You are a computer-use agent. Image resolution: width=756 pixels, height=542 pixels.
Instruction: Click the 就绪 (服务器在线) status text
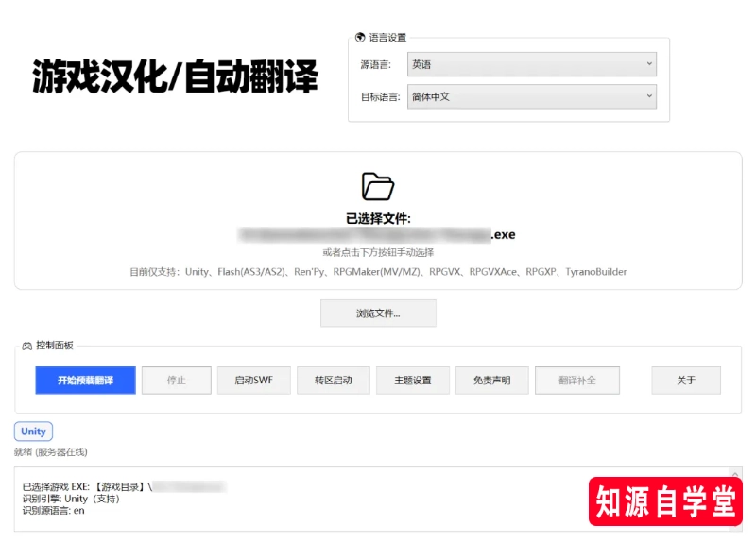point(51,452)
